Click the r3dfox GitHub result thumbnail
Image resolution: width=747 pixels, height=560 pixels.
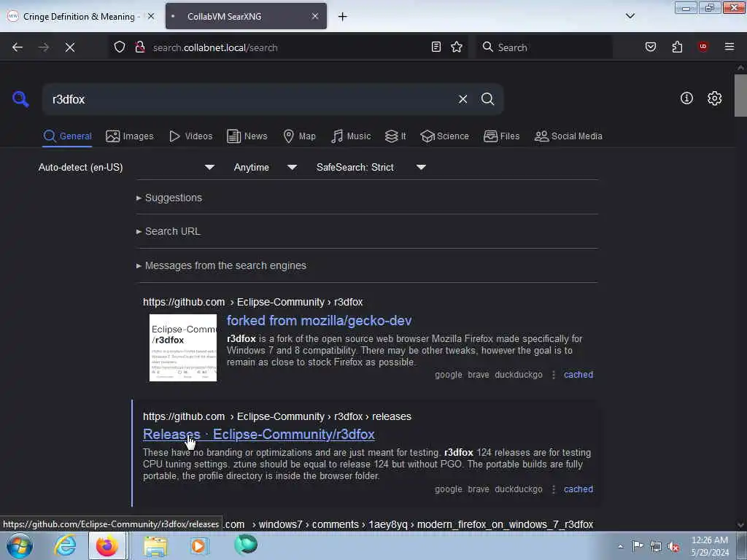(183, 348)
